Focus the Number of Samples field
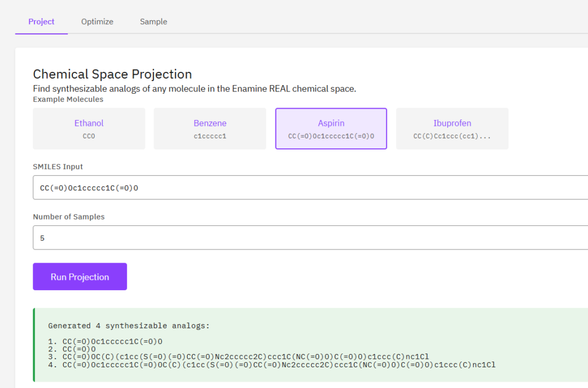The width and height of the screenshot is (588, 388). point(310,237)
